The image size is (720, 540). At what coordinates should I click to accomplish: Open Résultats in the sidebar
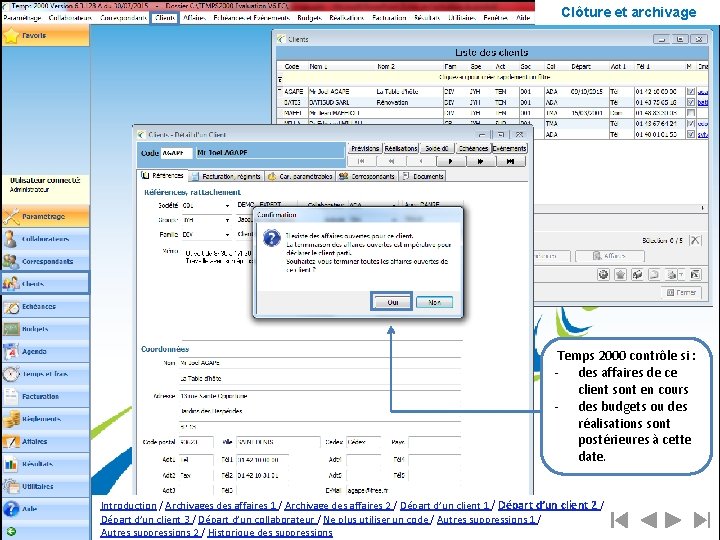click(x=45, y=464)
